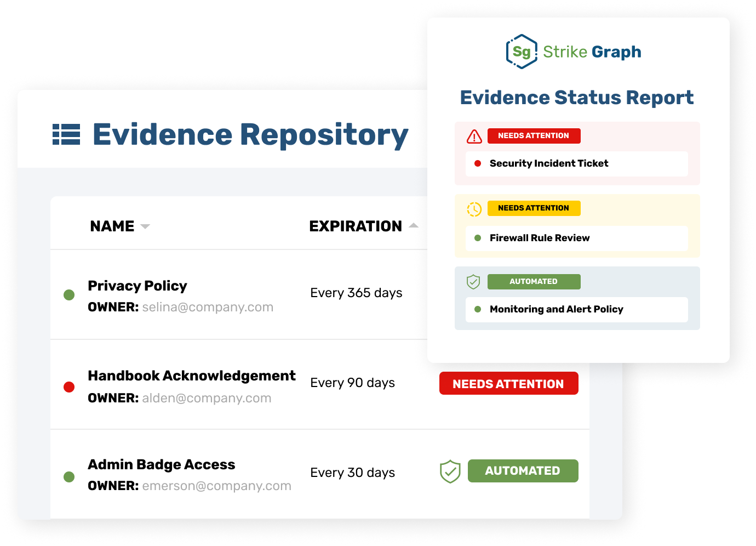Click red status dot for Handbook Acknowledgement

[x=69, y=387]
